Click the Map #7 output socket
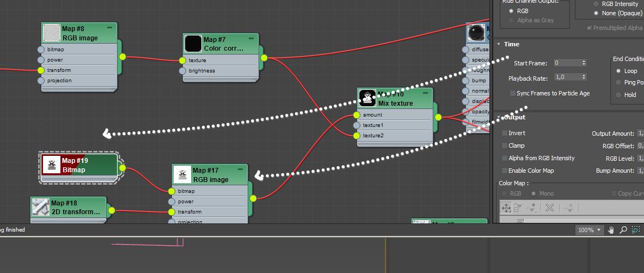The width and height of the screenshot is (644, 273). click(264, 58)
